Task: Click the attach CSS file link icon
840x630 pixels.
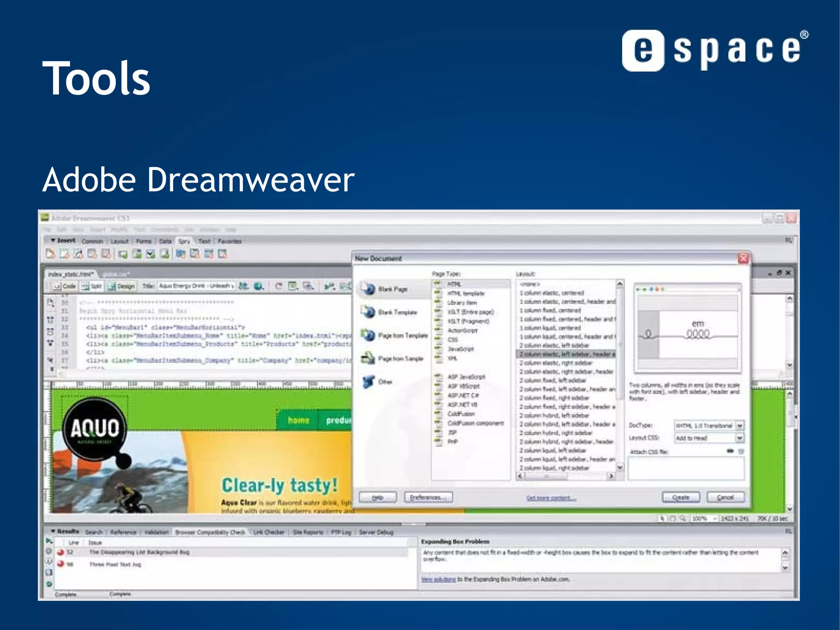Action: (x=730, y=451)
